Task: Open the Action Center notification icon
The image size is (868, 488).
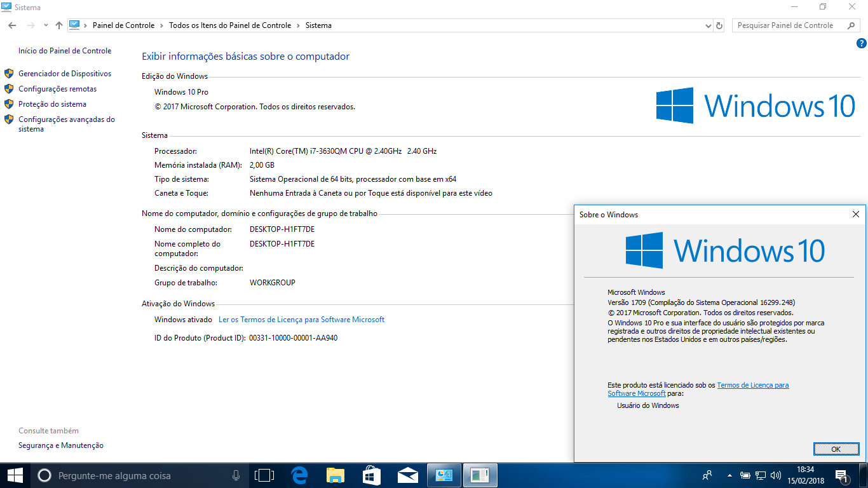Action: click(x=843, y=475)
